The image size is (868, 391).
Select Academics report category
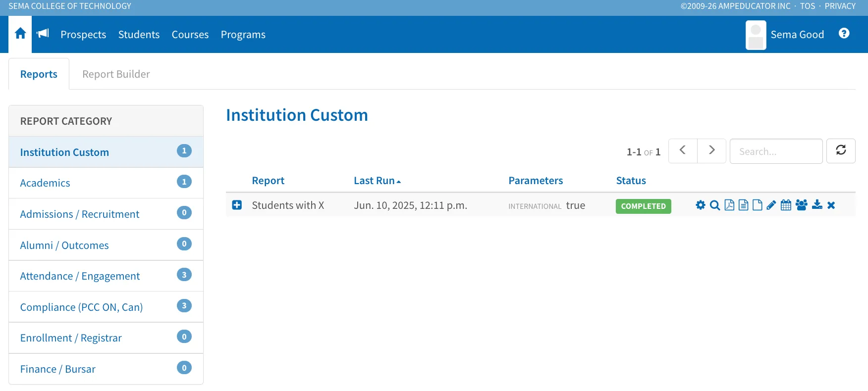tap(106, 183)
